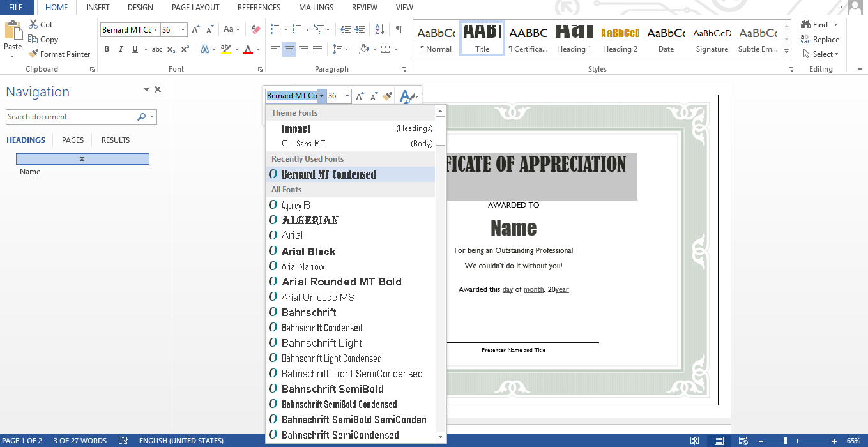
Task: Open the Line and Paragraph Spacing dropdown
Action: (340, 49)
